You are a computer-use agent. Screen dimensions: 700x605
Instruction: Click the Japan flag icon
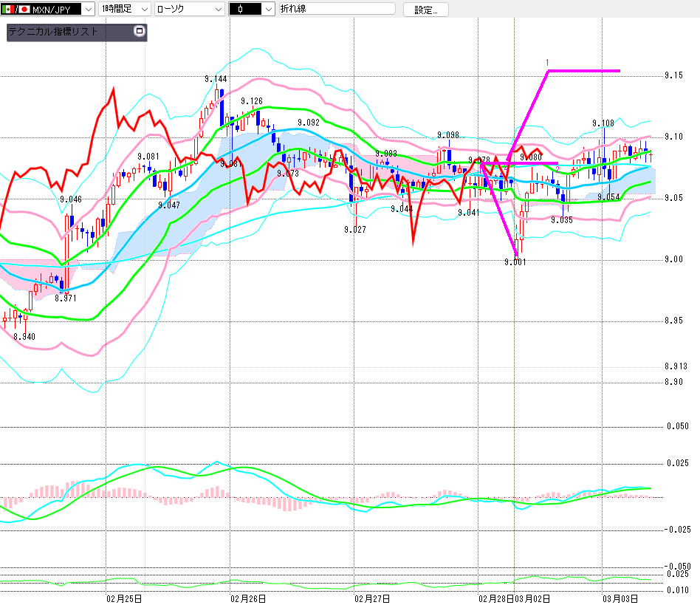coord(24,9)
